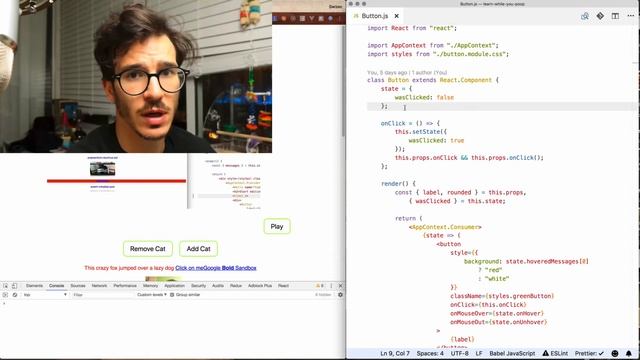The height and width of the screenshot is (360, 640).
Task: Click the Remove Cat button
Action: [148, 249]
